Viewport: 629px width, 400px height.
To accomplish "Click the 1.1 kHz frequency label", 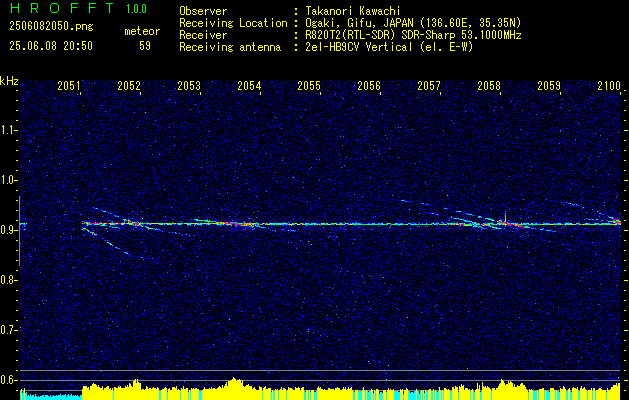I will [8, 130].
